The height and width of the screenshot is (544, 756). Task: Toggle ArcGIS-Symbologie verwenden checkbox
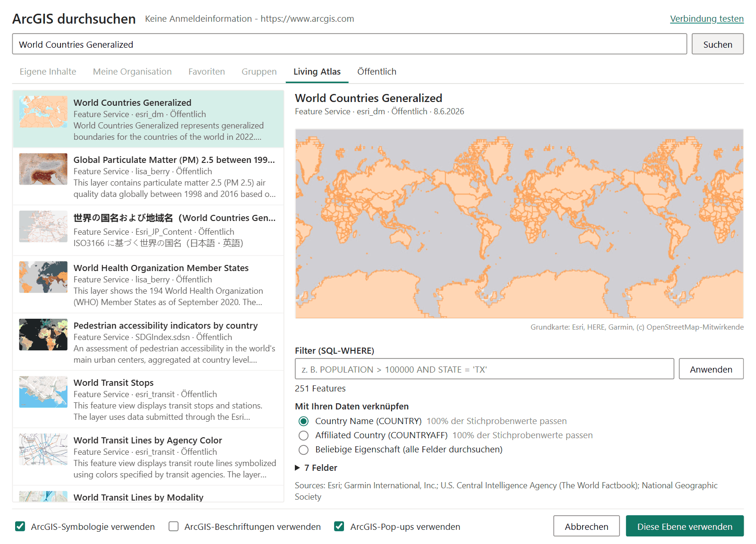[20, 526]
